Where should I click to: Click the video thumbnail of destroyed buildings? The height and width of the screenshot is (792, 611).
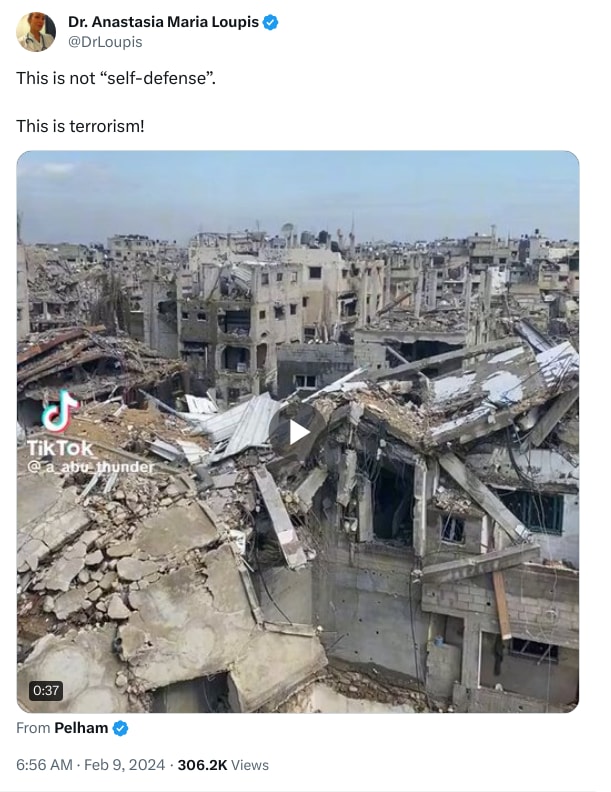(x=298, y=432)
